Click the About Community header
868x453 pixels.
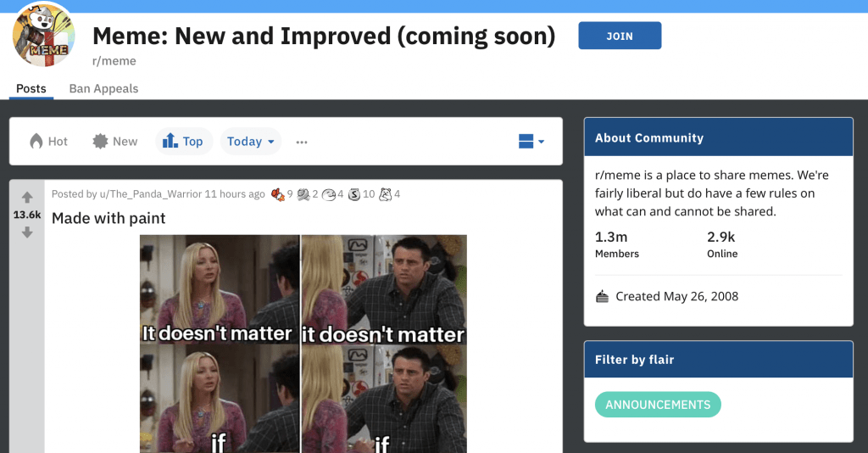[x=719, y=137]
